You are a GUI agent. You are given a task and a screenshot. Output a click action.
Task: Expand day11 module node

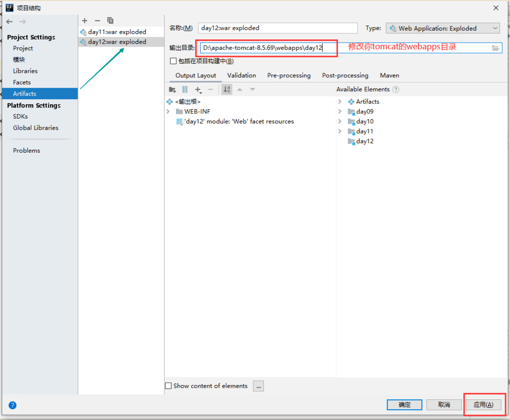[x=340, y=132]
